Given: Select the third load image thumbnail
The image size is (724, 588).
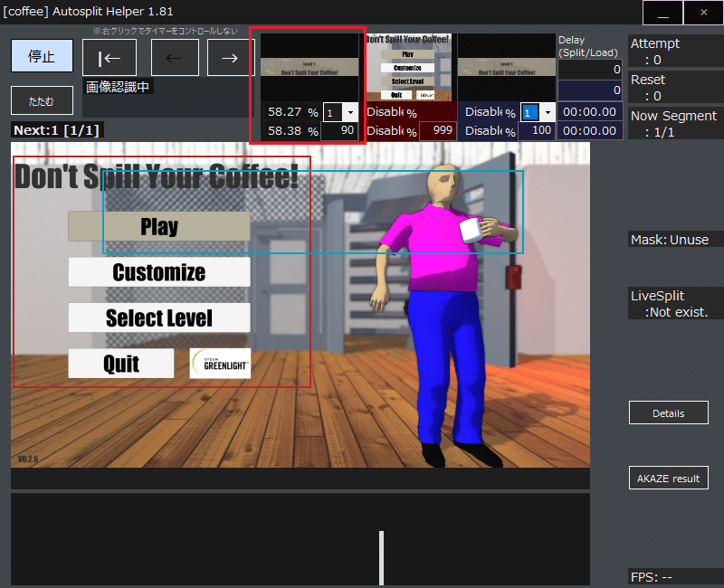Looking at the screenshot, I should pyautogui.click(x=507, y=67).
